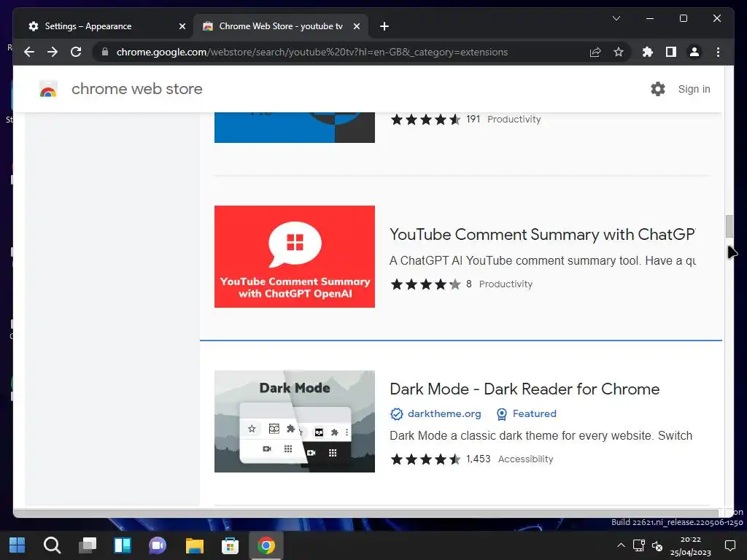Screen dimensions: 747x560
Task: Open Dark Mode - Dark Reader for Chrome listing
Action: (x=525, y=389)
